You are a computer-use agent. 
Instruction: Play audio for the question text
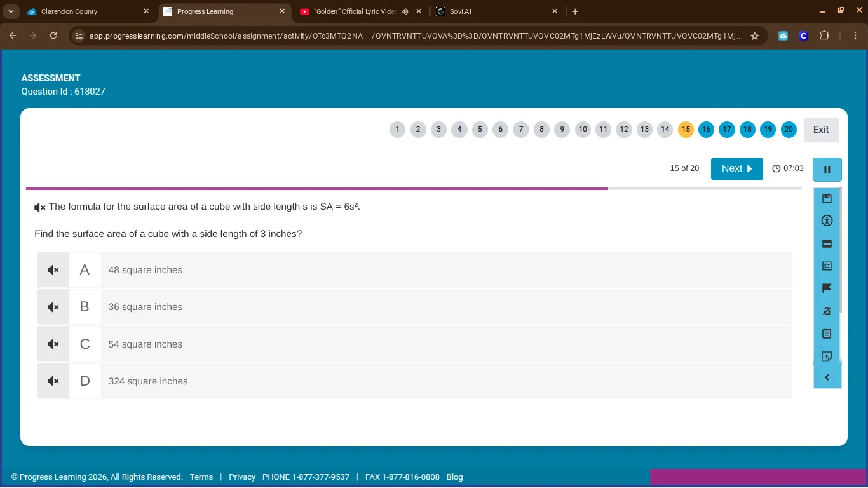click(x=40, y=207)
